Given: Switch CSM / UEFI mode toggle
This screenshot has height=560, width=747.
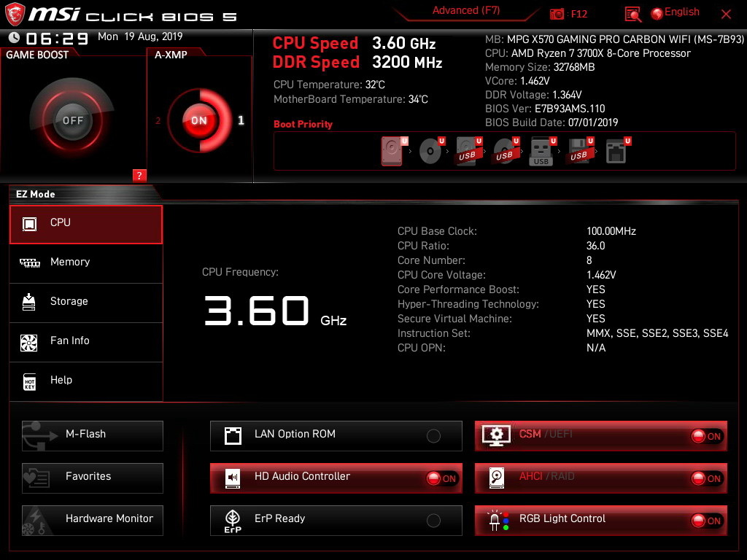Looking at the screenshot, I should click(706, 436).
